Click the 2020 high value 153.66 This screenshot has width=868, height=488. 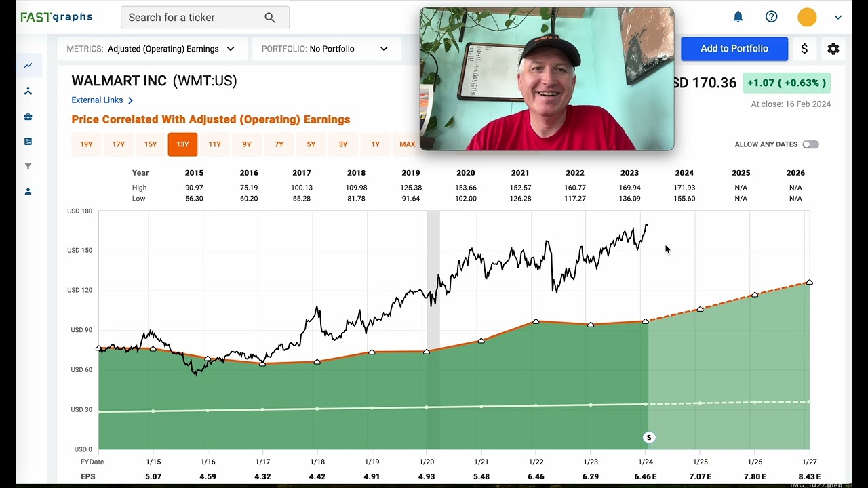pos(465,188)
